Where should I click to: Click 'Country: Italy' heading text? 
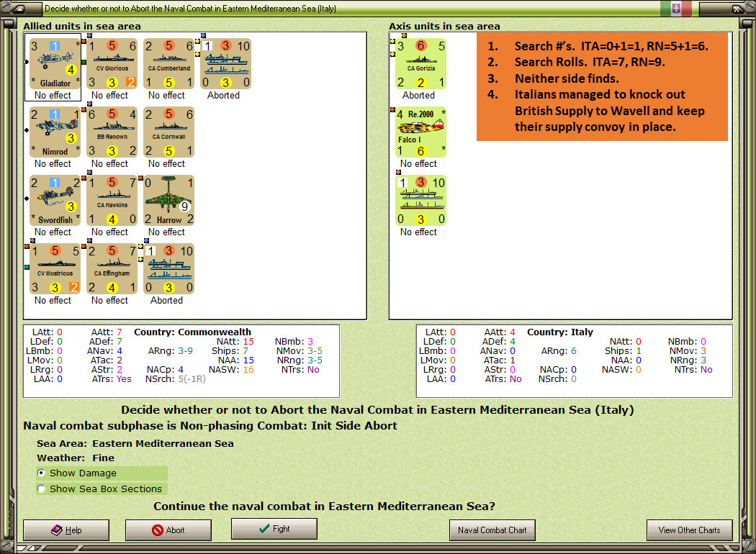[559, 332]
